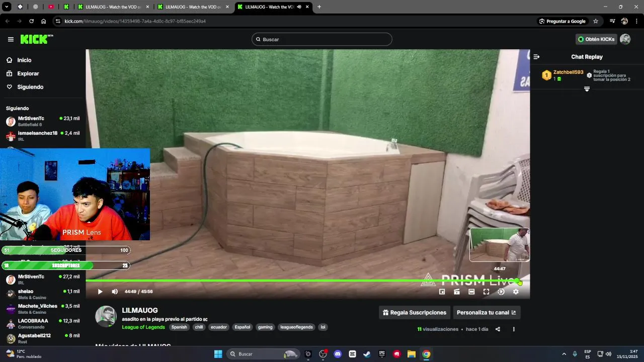Viewport: 644px width, 362px height.
Task: Click Regala Suscripciones button
Action: click(x=415, y=313)
